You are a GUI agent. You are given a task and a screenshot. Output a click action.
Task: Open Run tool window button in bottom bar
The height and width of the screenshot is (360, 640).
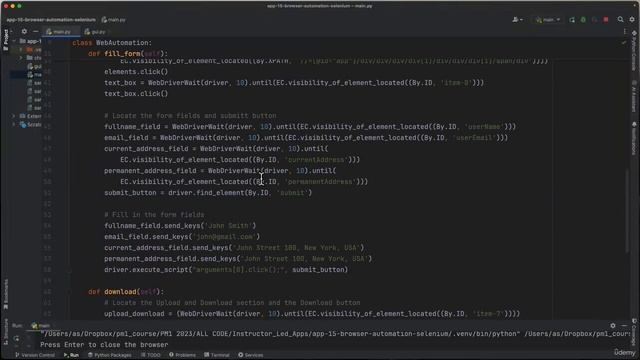71,355
